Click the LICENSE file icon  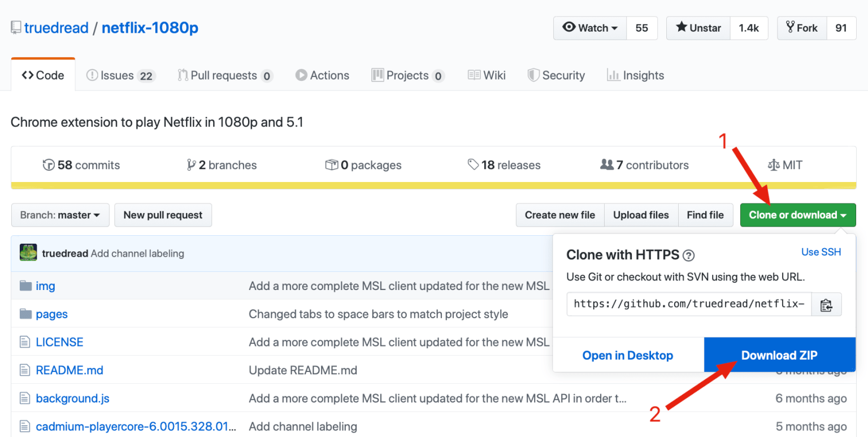(x=24, y=342)
